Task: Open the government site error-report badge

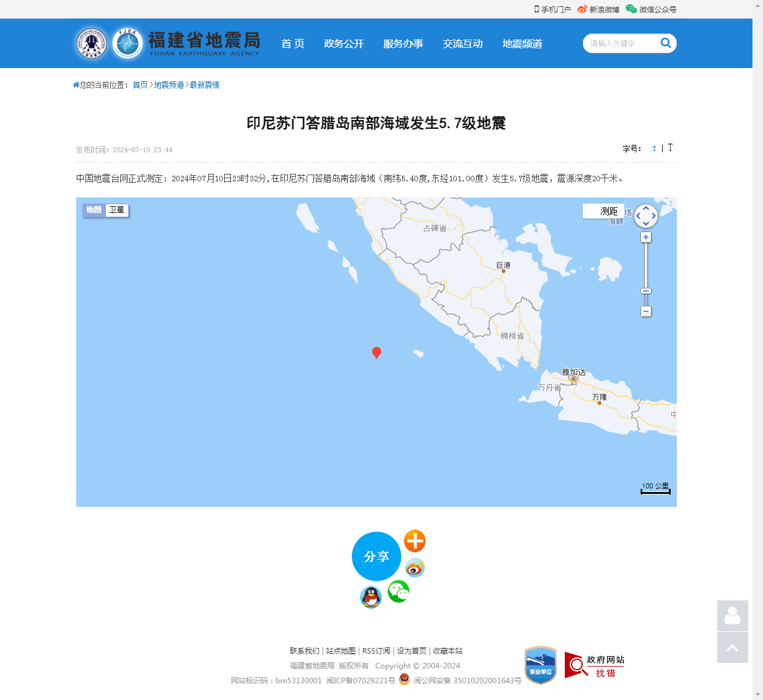Action: pyautogui.click(x=595, y=665)
